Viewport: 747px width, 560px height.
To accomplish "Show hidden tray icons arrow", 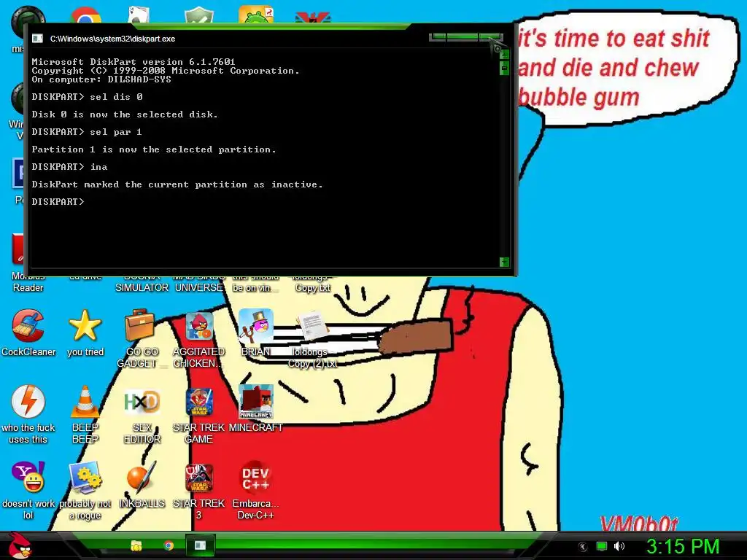I will [583, 547].
